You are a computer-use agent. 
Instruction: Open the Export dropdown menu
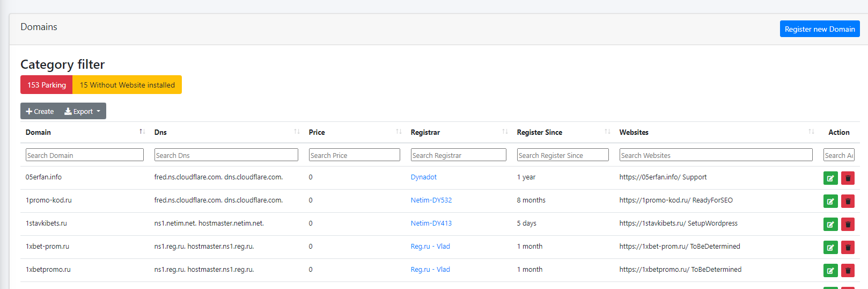point(83,111)
